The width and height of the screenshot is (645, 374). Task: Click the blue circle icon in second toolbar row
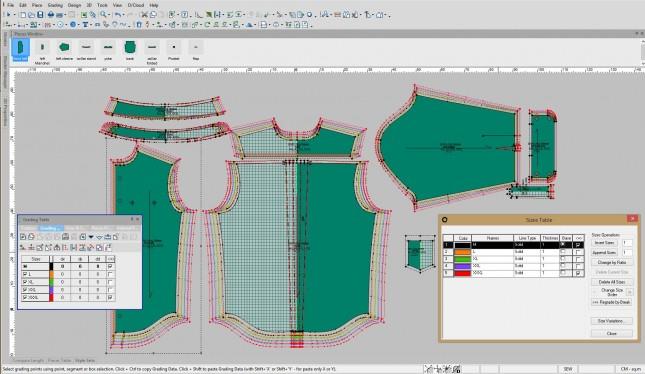[x=73, y=25]
